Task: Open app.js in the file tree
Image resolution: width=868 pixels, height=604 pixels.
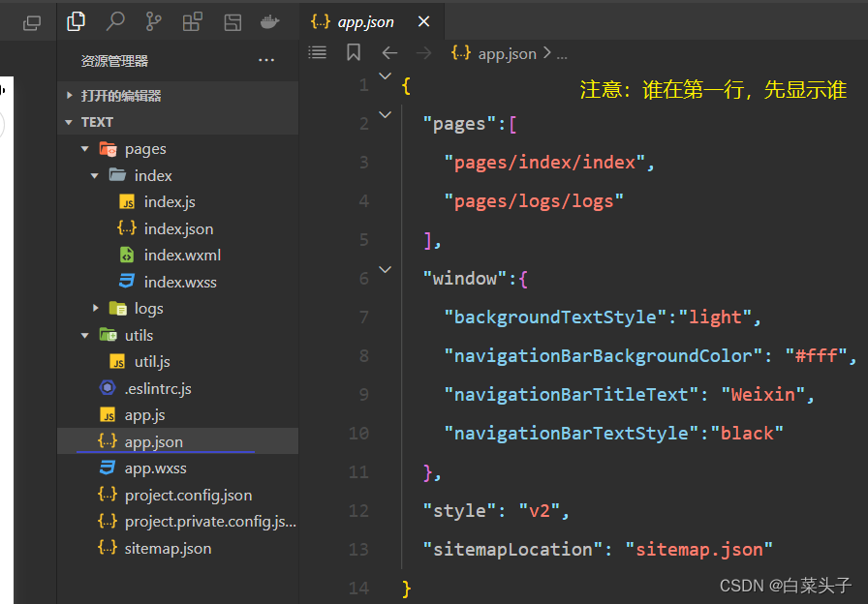Action: pyautogui.click(x=144, y=415)
